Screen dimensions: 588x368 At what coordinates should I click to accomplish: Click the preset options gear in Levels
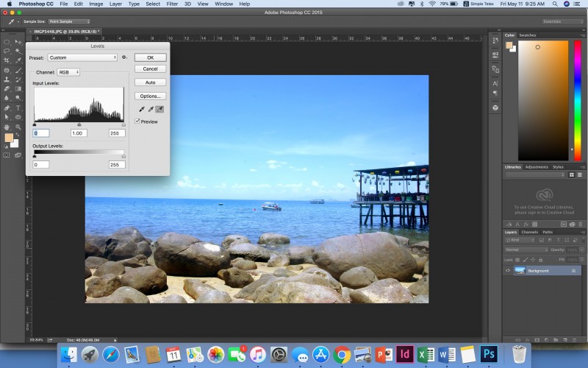tap(125, 57)
